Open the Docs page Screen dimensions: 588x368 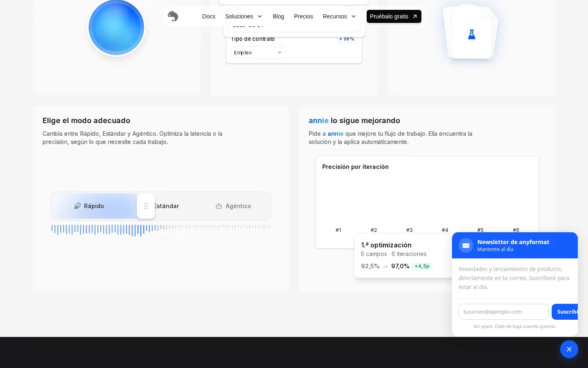[209, 16]
